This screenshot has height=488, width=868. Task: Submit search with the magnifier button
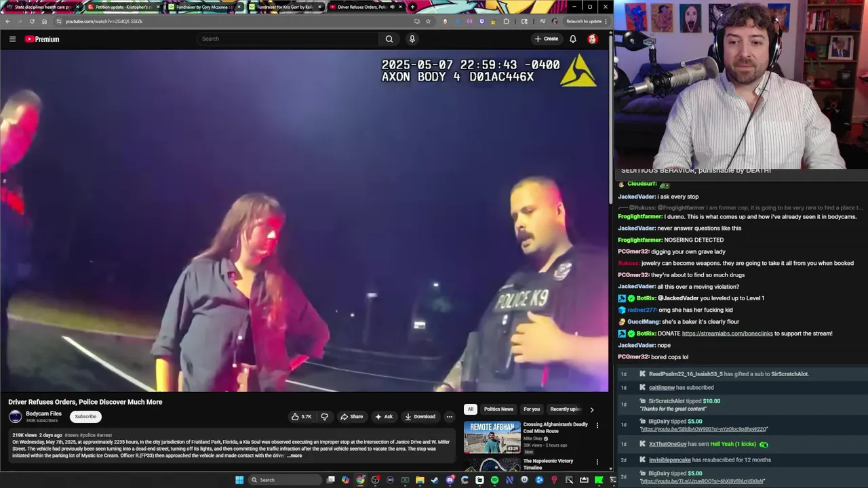(389, 39)
